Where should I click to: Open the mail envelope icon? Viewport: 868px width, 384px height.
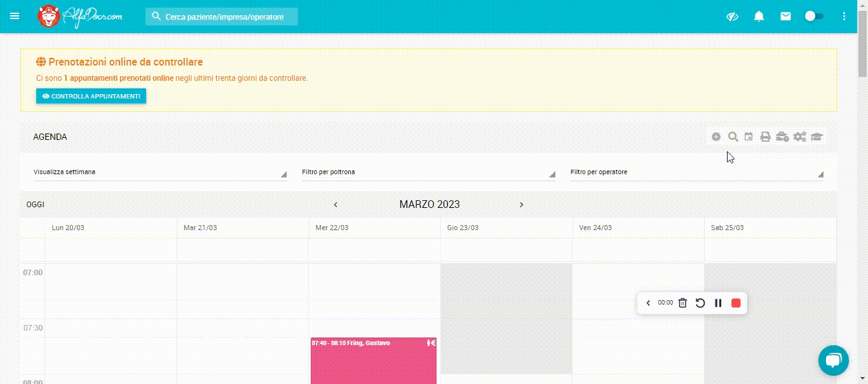(x=785, y=17)
